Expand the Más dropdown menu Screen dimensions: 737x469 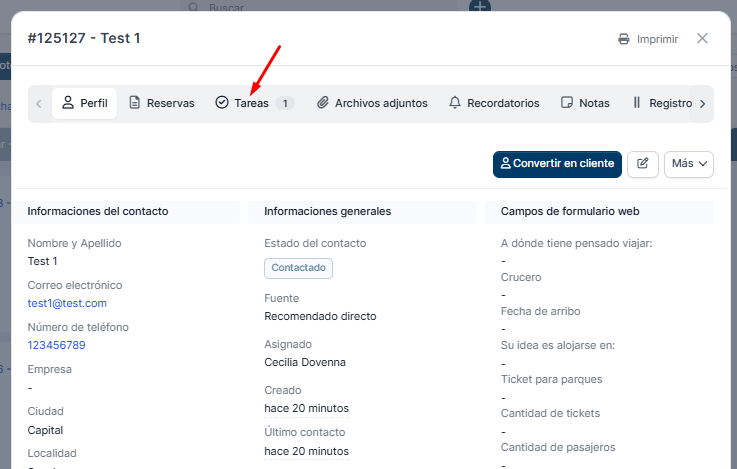click(688, 164)
